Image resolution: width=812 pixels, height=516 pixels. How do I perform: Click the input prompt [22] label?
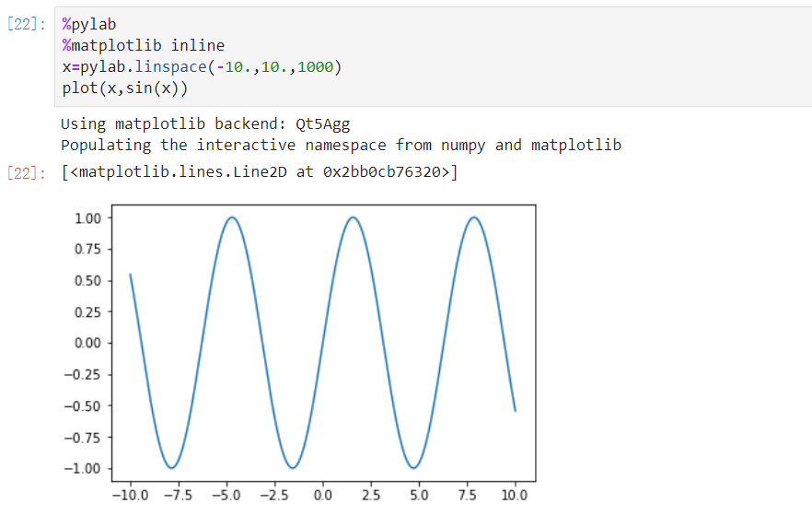(x=26, y=24)
